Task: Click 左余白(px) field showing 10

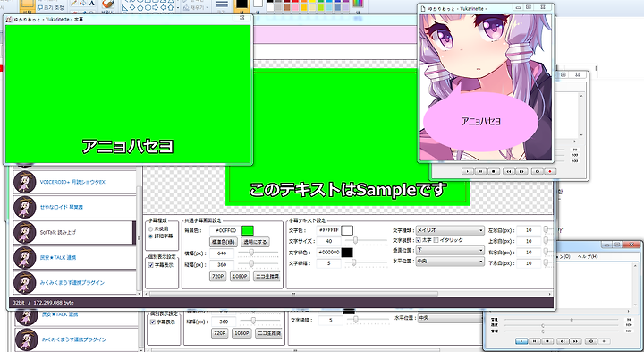Action: pos(529,230)
